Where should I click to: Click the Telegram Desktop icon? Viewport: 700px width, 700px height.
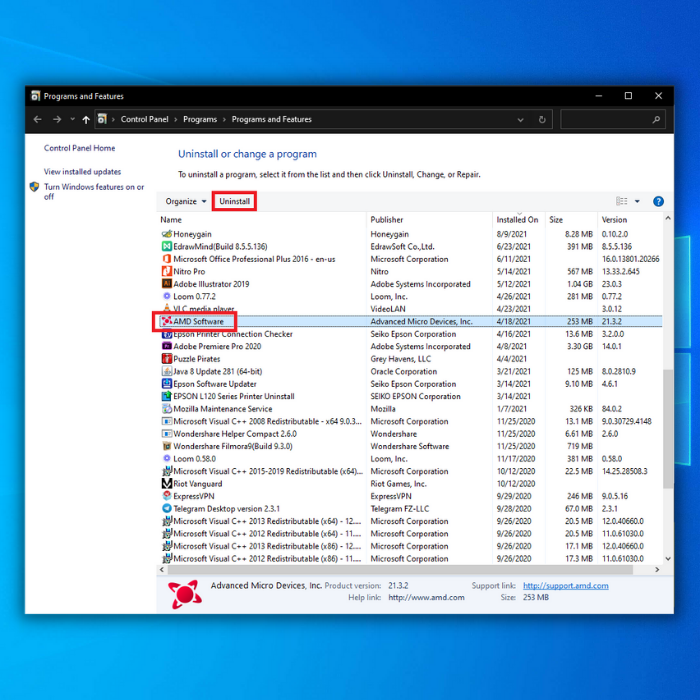[167, 509]
